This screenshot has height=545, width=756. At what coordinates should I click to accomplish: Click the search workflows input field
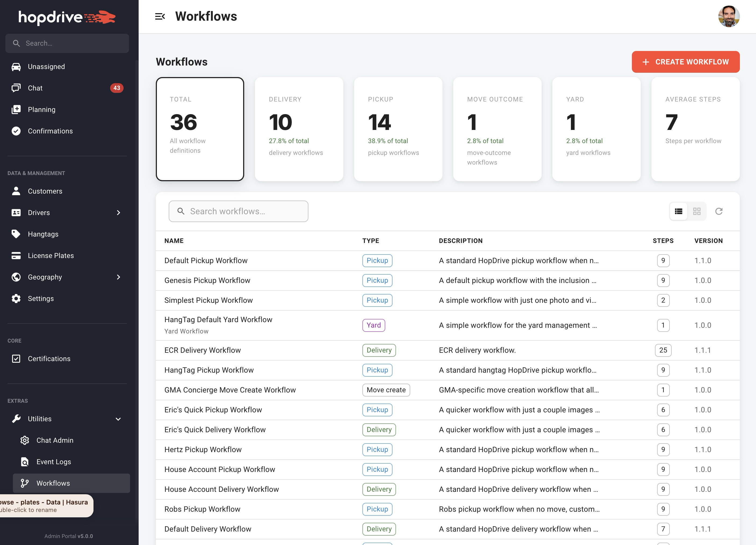pos(238,211)
